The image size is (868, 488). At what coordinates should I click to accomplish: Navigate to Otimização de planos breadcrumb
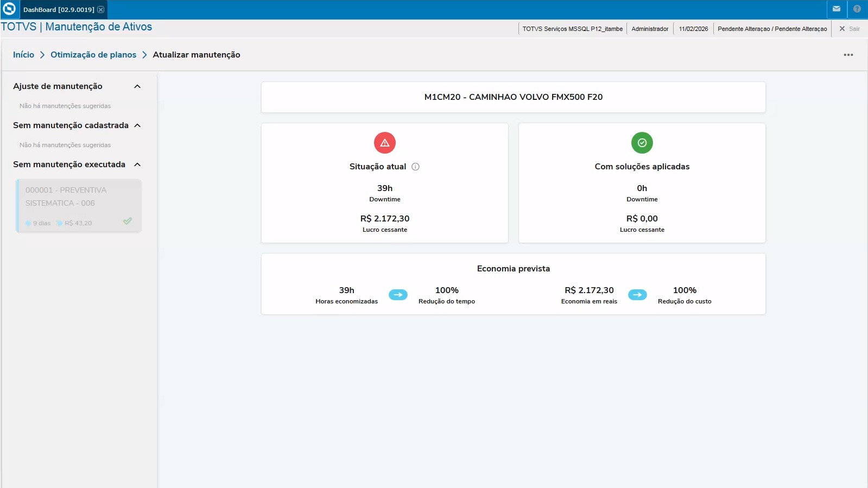click(x=93, y=55)
